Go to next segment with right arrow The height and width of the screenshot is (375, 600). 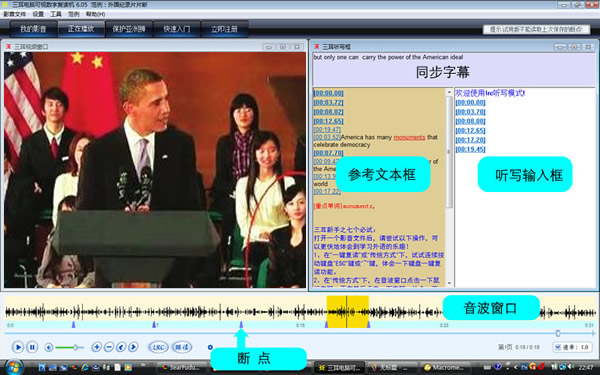tap(133, 347)
